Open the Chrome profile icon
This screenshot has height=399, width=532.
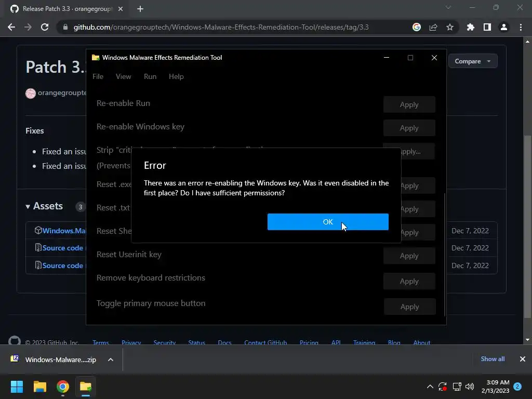504,27
